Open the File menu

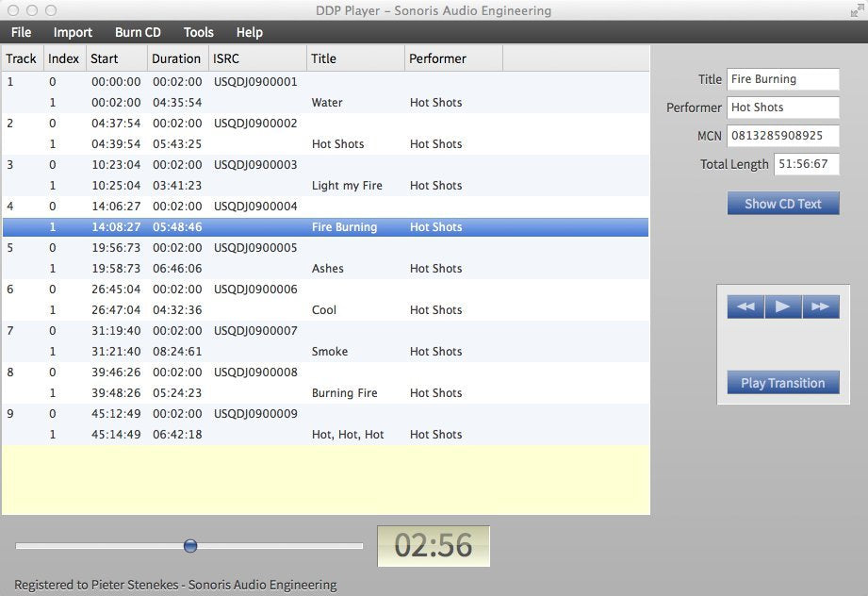21,32
